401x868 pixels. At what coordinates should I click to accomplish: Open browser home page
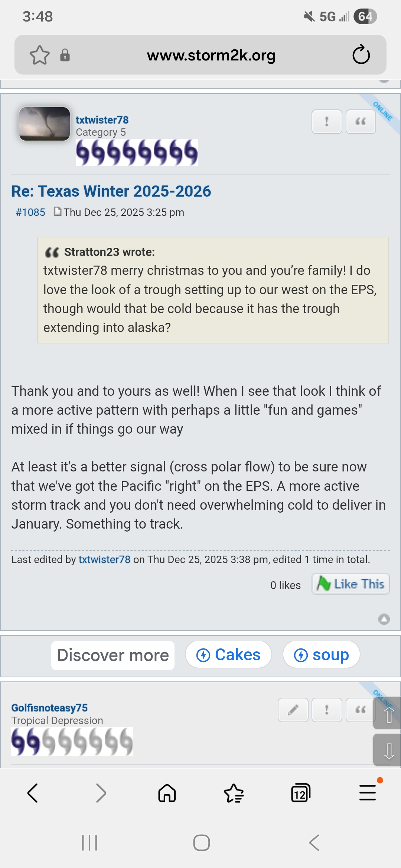167,793
